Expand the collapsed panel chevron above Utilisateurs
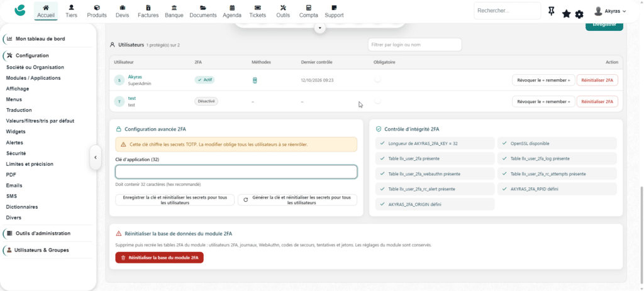 coord(320,28)
